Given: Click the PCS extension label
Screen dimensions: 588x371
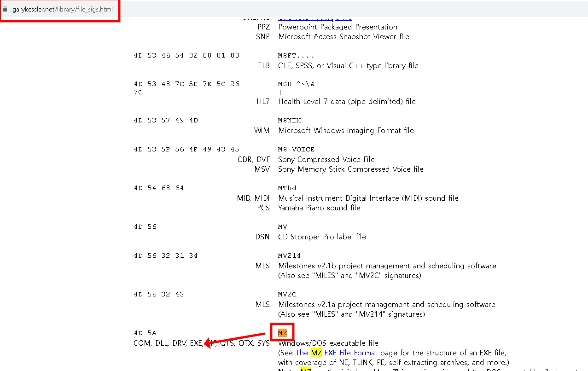Looking at the screenshot, I should click(263, 208).
